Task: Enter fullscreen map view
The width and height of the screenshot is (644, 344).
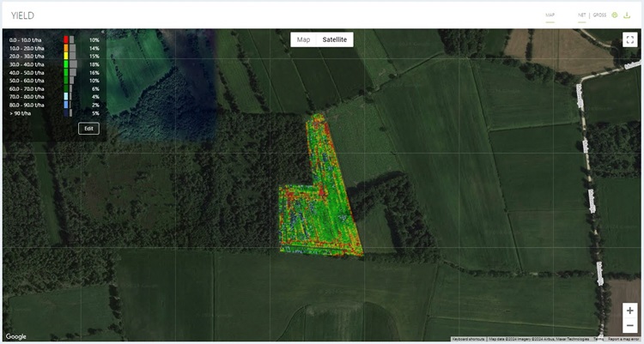Action: (x=629, y=39)
